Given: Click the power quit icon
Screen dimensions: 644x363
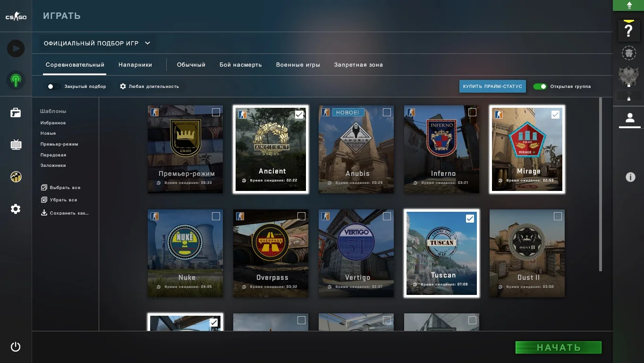Looking at the screenshot, I should pyautogui.click(x=16, y=347).
